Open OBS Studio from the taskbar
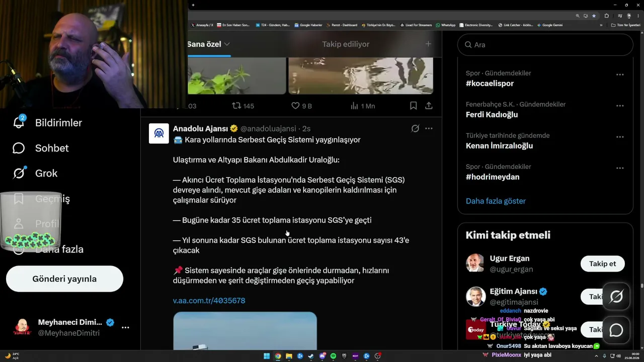 click(x=377, y=356)
